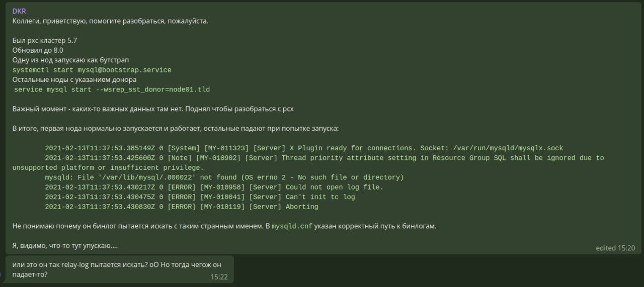Click the 'Я, видимо, что-то тут упускаю' line
This screenshot has width=644, height=287.
pyautogui.click(x=65, y=246)
